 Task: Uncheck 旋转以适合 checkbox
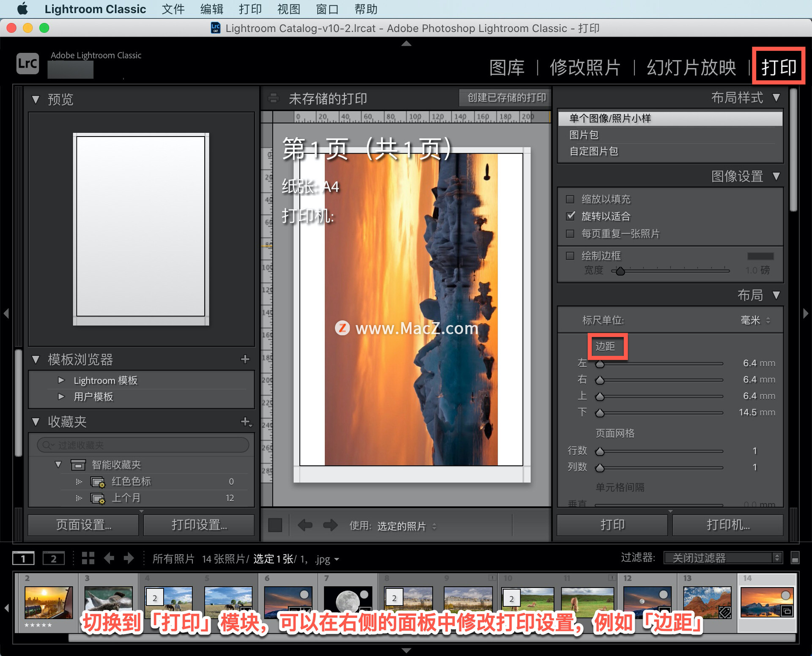pos(570,216)
